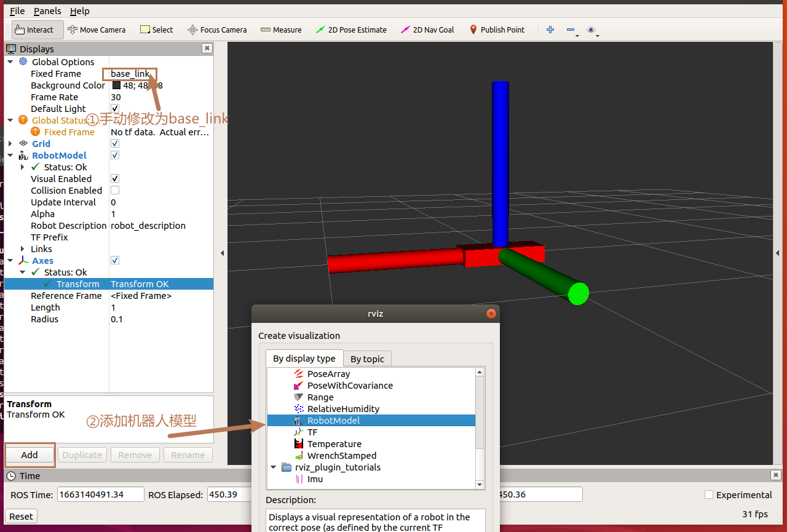Pick the PoseArray display type
The height and width of the screenshot is (532, 787).
point(328,374)
